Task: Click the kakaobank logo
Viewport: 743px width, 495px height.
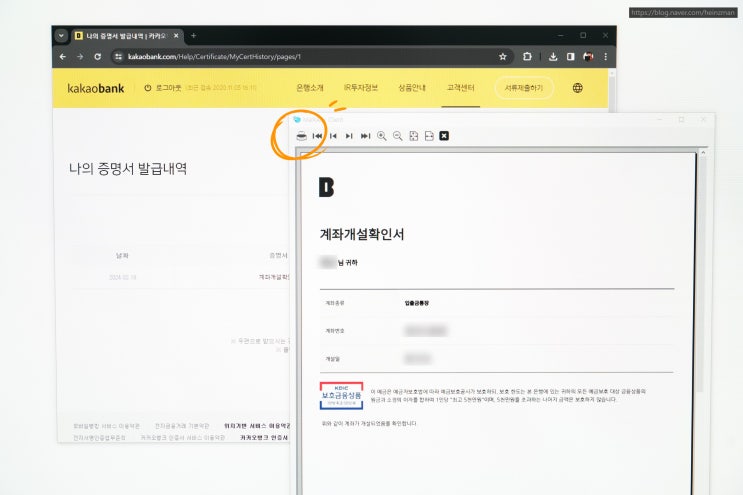Action: (x=96, y=89)
